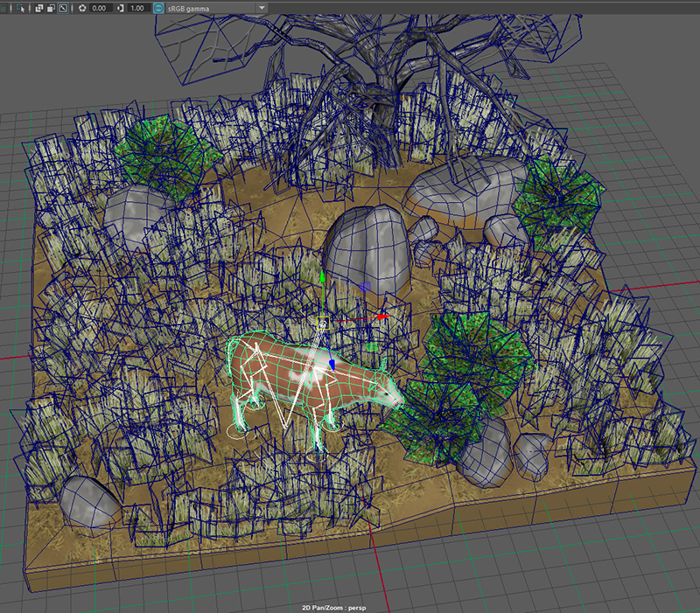The image size is (700, 613).
Task: Toggle the highlighted X-Ray joints icon
Action: (63, 8)
